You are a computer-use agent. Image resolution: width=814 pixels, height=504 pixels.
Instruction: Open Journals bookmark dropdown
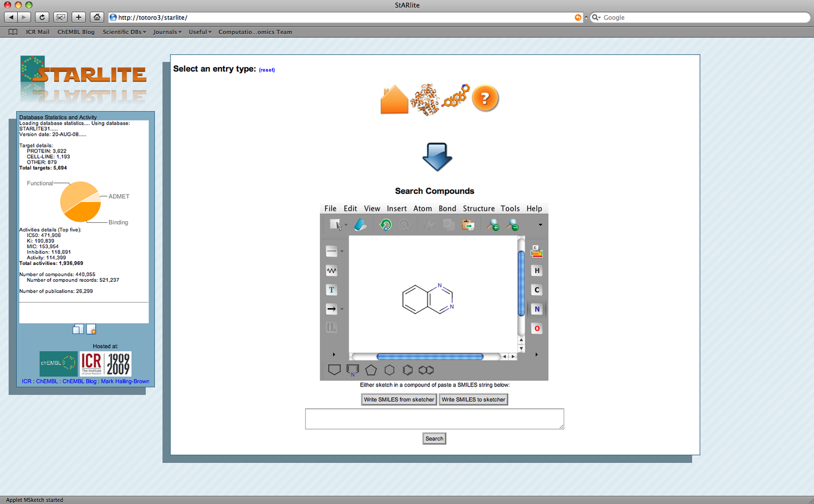point(167,32)
